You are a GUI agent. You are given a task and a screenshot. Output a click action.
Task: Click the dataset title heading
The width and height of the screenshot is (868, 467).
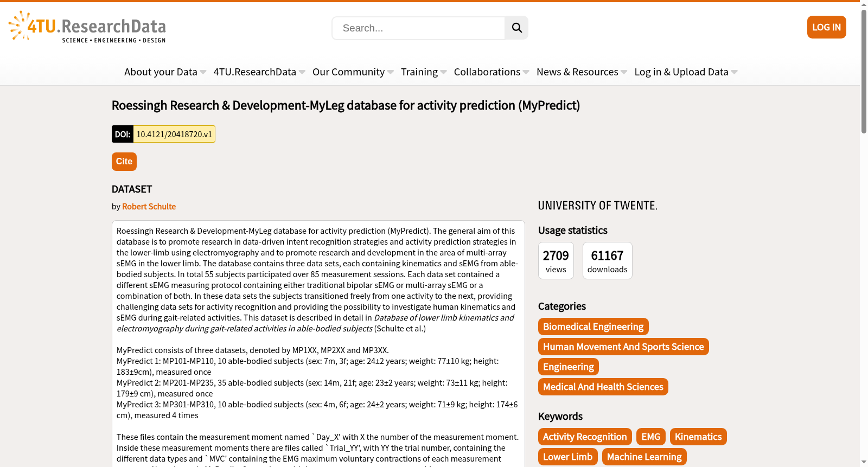[346, 105]
